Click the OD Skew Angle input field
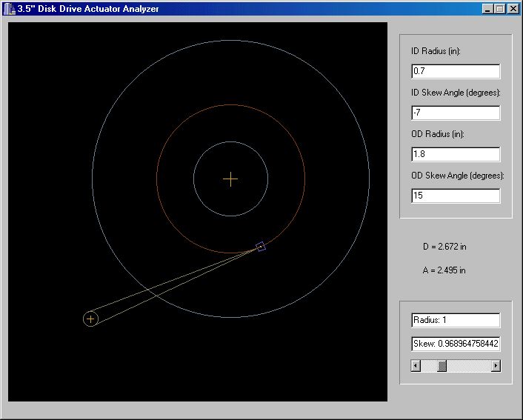The height and width of the screenshot is (420, 523). tap(456, 196)
